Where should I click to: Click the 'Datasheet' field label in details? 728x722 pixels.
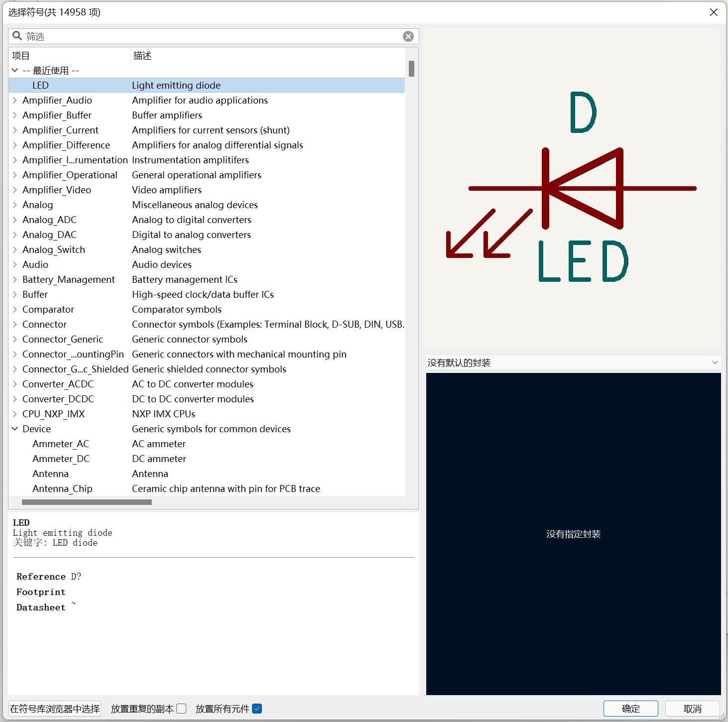click(x=41, y=607)
